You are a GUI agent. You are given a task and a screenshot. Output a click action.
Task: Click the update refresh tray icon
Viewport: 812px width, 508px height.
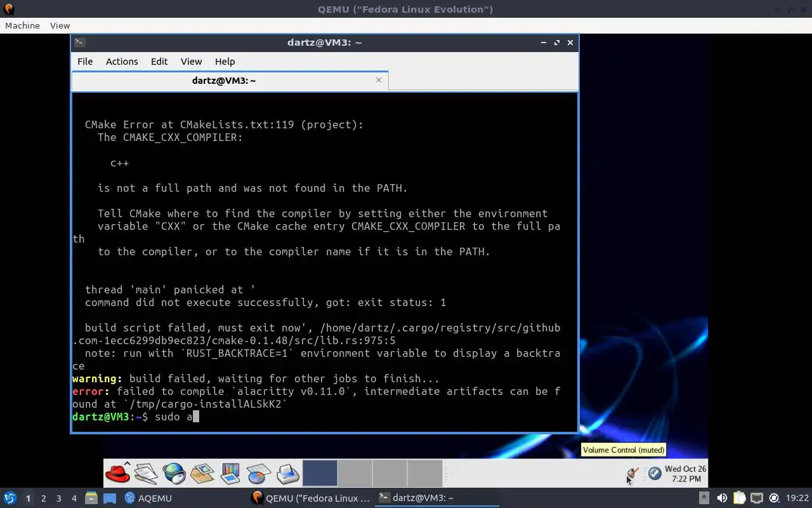point(774,498)
